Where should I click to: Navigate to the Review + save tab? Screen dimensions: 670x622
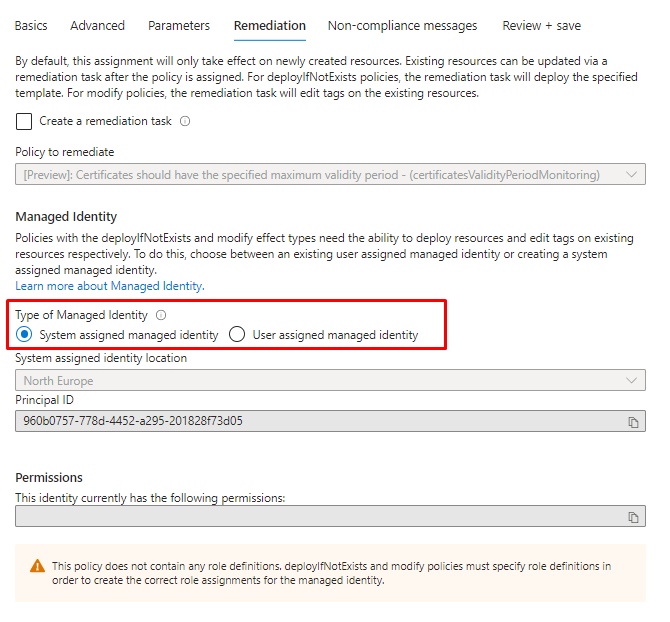tap(541, 25)
